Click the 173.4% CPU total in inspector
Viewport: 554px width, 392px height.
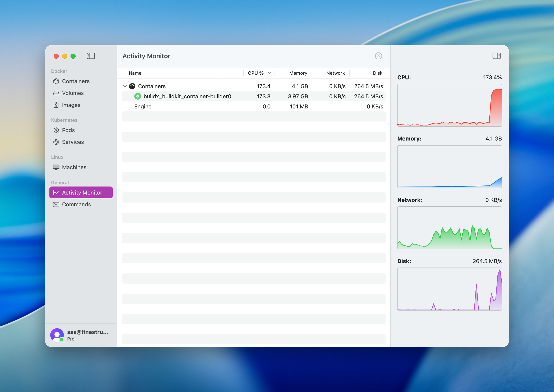[492, 77]
